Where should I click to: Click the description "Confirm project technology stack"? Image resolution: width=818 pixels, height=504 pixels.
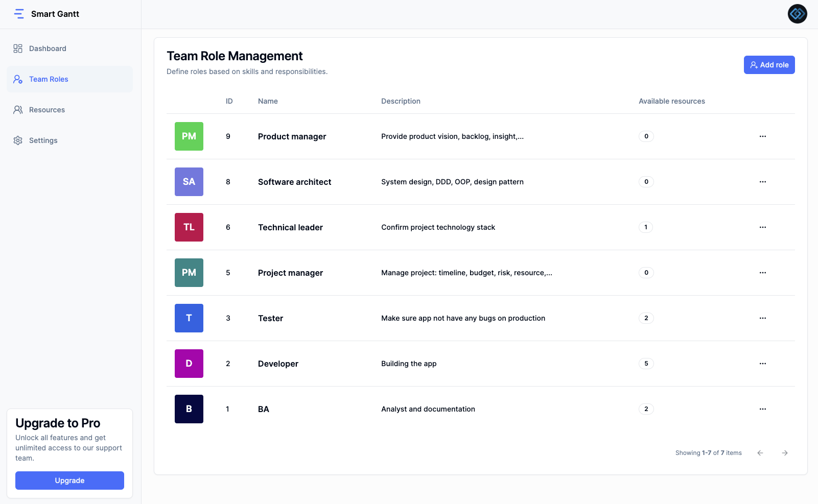pyautogui.click(x=438, y=227)
